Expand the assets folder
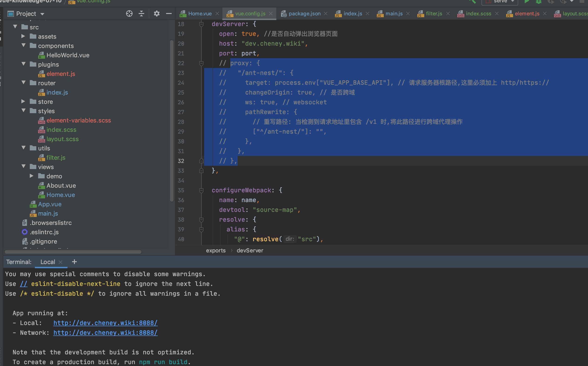The image size is (588, 366). pos(23,36)
